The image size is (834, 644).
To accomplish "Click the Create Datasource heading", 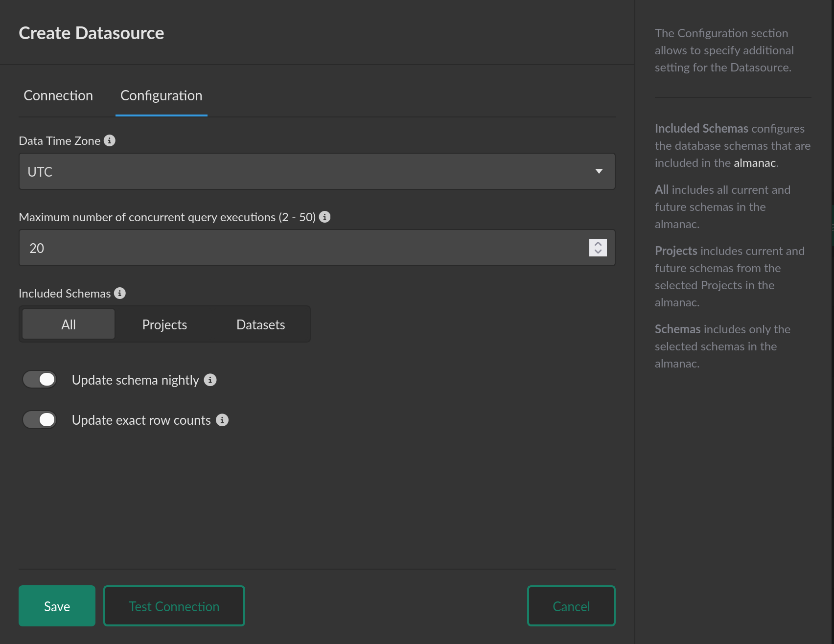I will point(92,33).
